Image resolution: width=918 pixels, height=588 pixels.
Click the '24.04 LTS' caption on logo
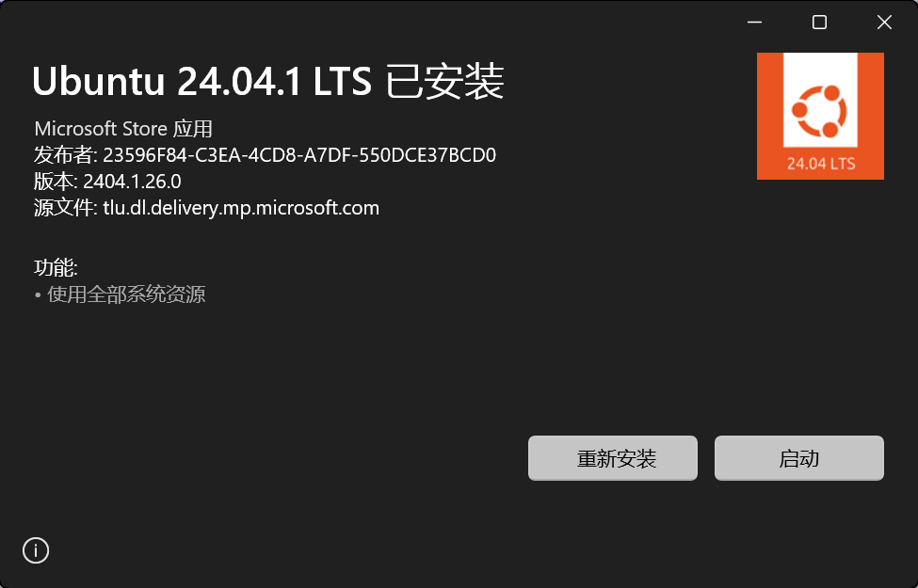tap(821, 164)
